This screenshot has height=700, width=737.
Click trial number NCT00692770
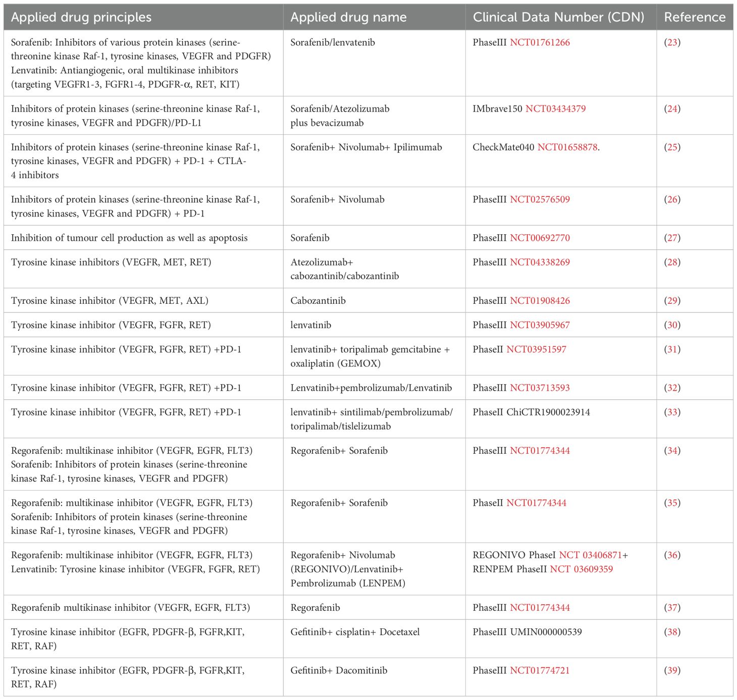pyautogui.click(x=540, y=238)
